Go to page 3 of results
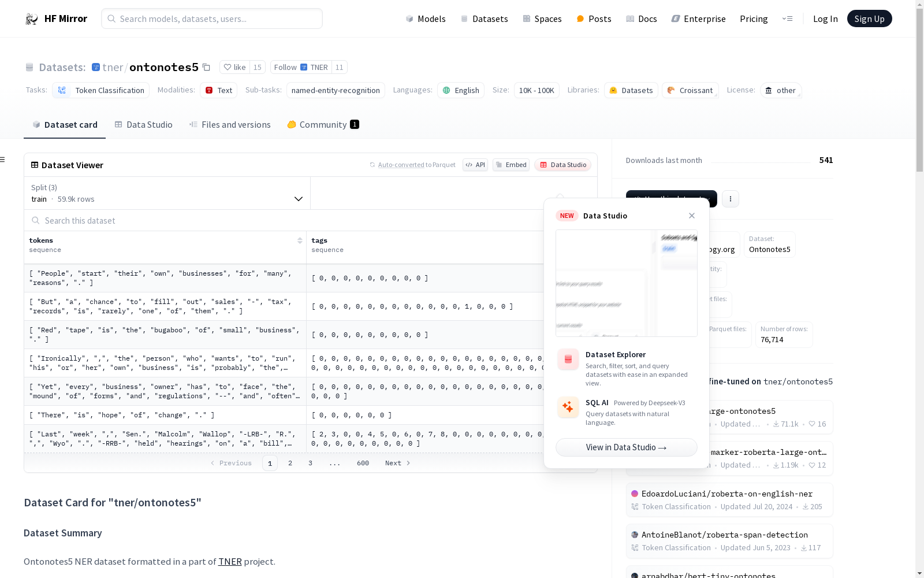The width and height of the screenshot is (924, 578). click(x=310, y=463)
